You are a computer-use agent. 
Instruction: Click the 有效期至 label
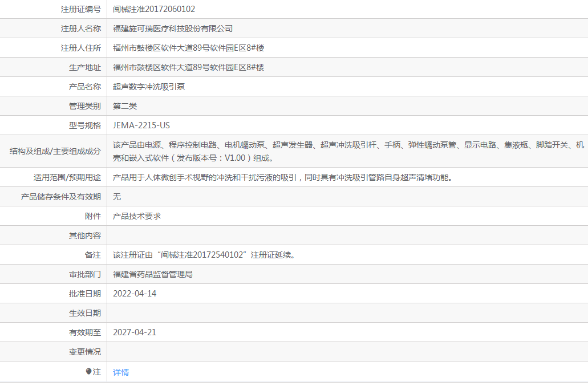(85, 332)
